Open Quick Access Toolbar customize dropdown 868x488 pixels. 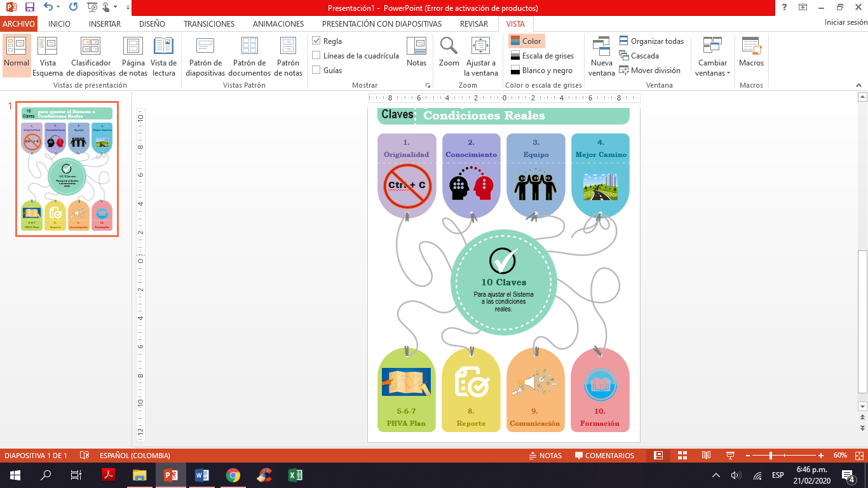(128, 8)
